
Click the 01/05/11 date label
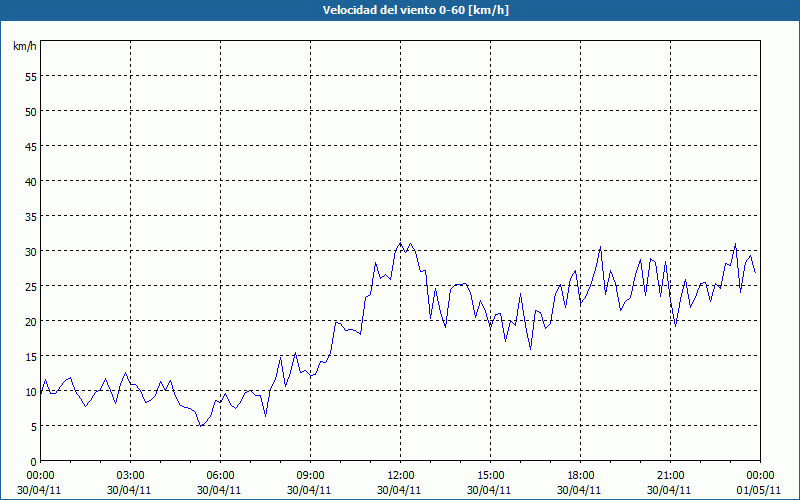(x=759, y=490)
